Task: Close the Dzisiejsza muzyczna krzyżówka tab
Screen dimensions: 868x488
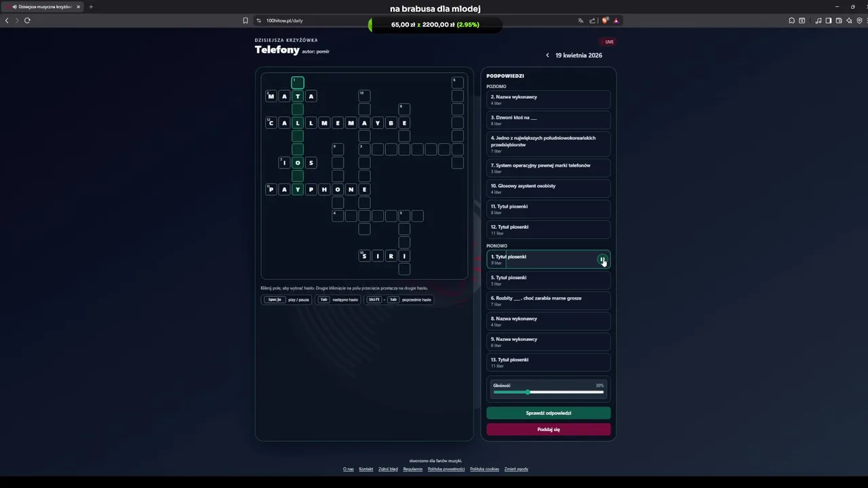Action: coord(78,7)
